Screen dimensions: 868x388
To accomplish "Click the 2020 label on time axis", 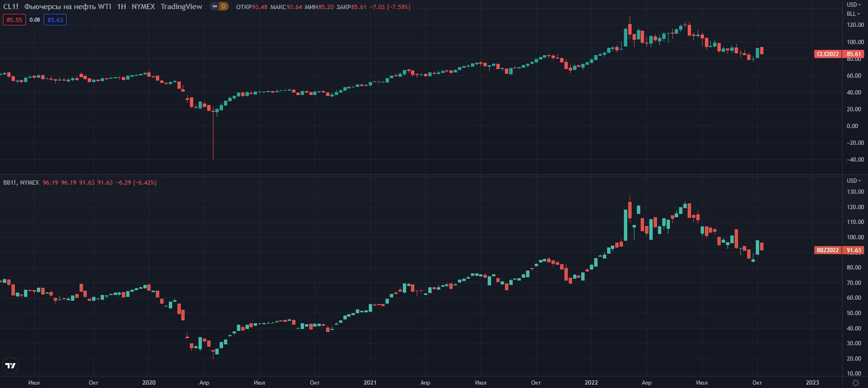I will tap(149, 383).
